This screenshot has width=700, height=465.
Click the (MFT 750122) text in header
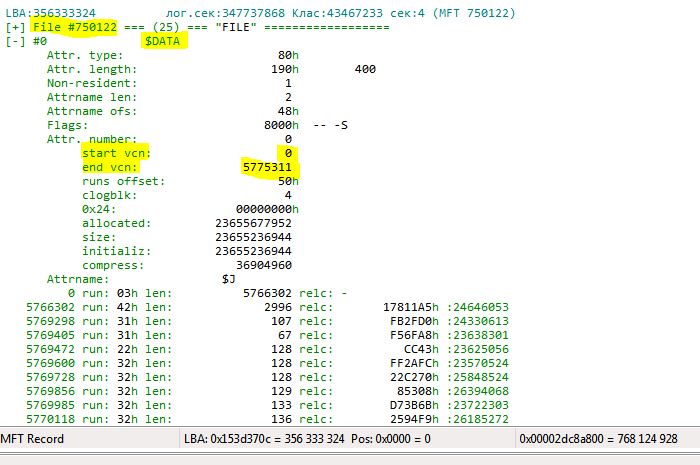click(474, 13)
